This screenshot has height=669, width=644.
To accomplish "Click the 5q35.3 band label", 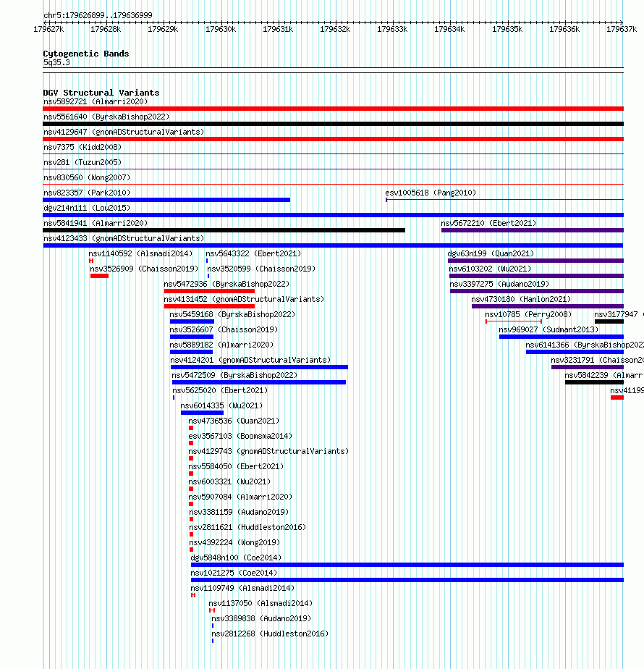I will pos(56,63).
